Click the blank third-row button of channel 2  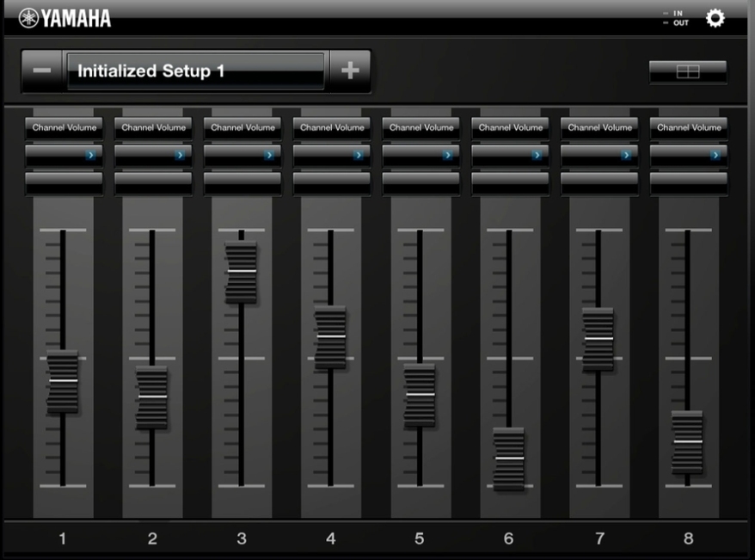click(153, 183)
